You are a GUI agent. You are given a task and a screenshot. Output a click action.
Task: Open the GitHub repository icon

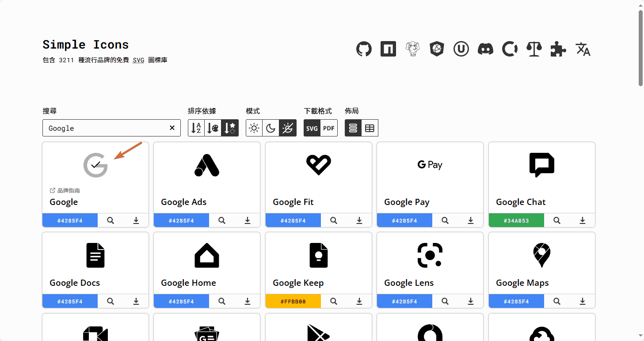(x=364, y=49)
